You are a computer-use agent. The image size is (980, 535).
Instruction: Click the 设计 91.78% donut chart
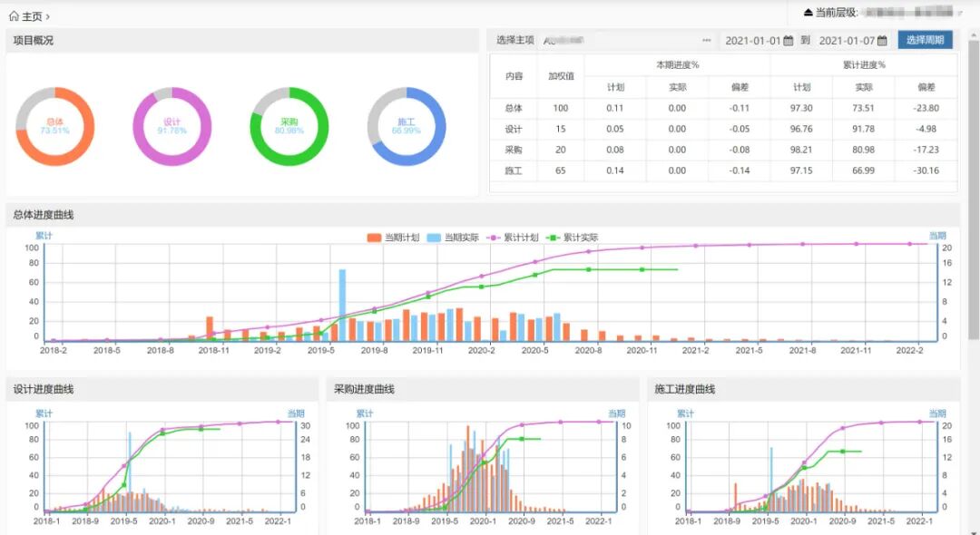click(x=171, y=126)
